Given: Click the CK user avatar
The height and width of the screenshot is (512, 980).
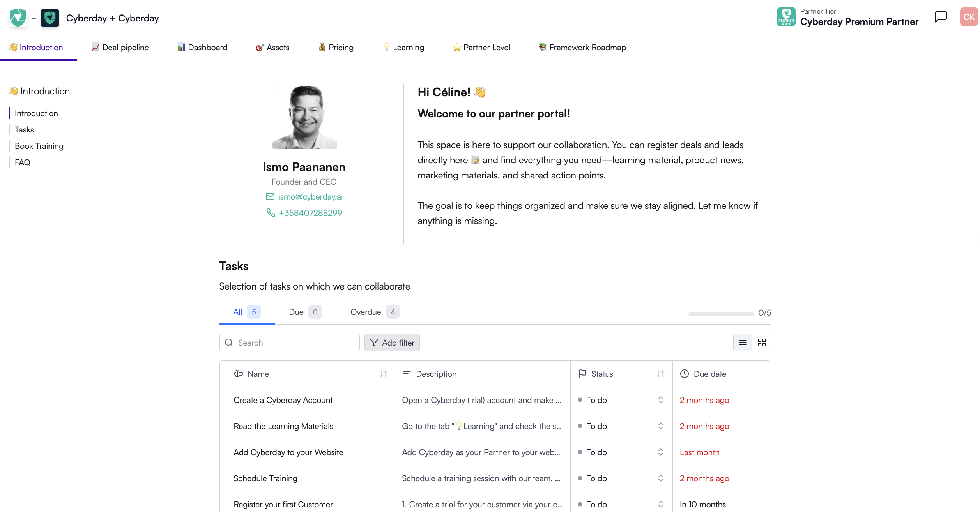Looking at the screenshot, I should (x=968, y=17).
